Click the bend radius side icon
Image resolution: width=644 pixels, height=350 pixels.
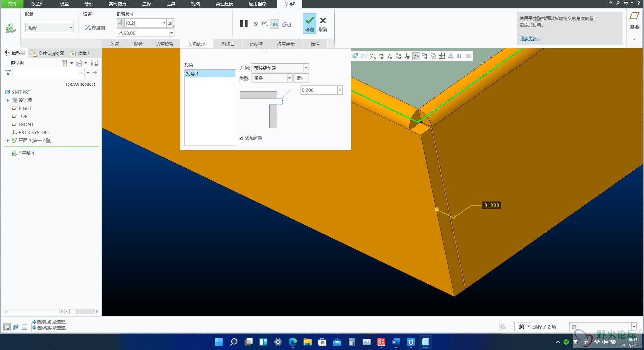(121, 23)
